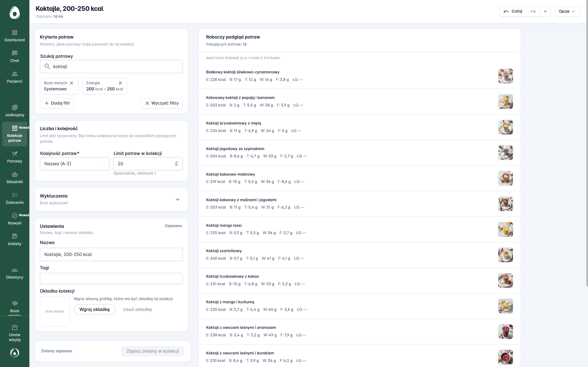
Task: Click the Dodaj filtr button
Action: [57, 103]
